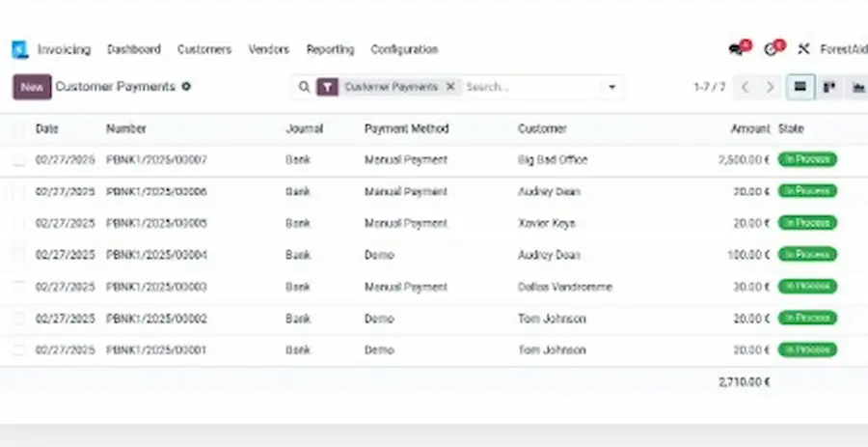Open the Reporting menu
This screenshot has width=868, height=447.
point(330,49)
